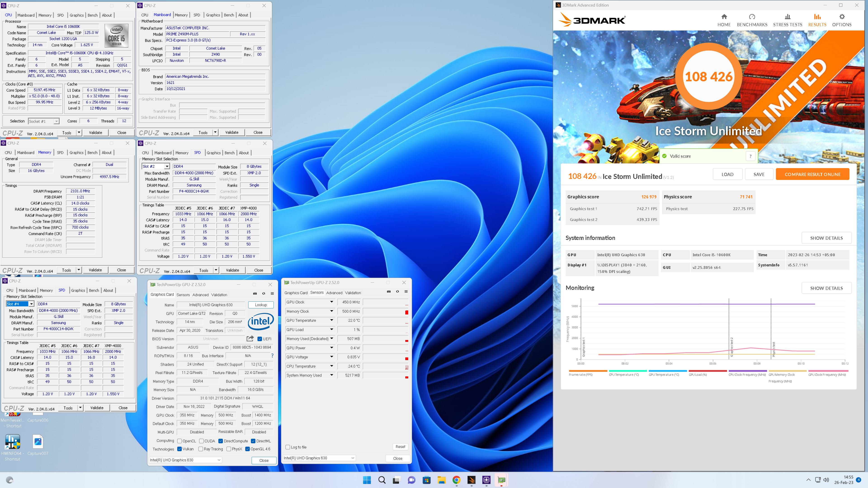Click camera icon in GPU-Z Sensors window
868x488 pixels.
point(389,291)
